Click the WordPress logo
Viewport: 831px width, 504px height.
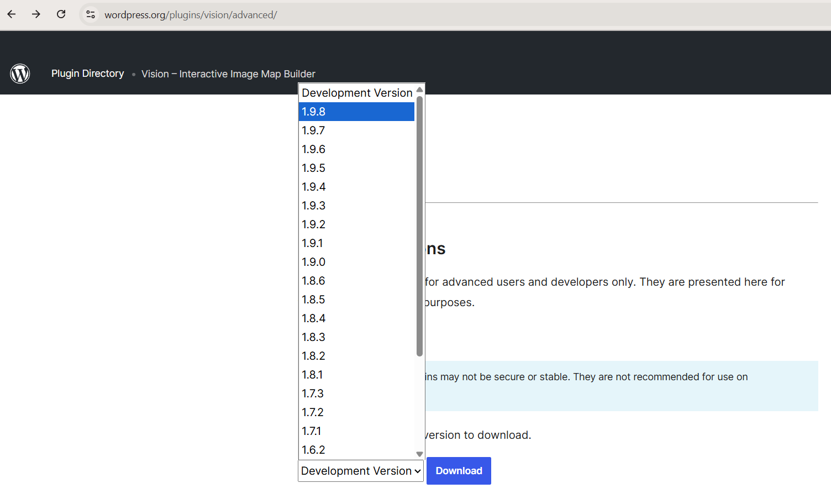tap(20, 73)
